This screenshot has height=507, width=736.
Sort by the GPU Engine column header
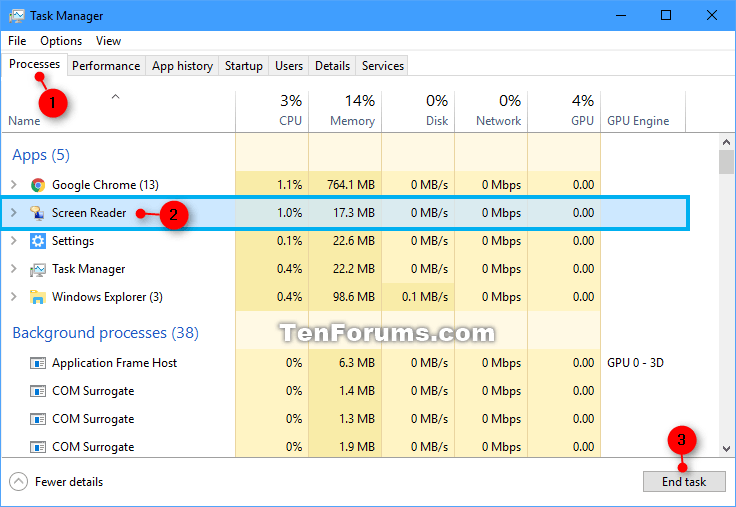643,112
